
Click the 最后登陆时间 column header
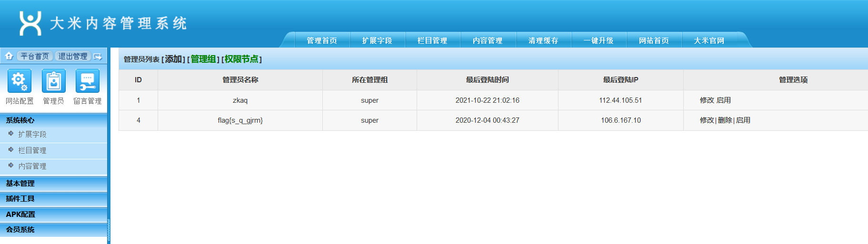pyautogui.click(x=488, y=80)
